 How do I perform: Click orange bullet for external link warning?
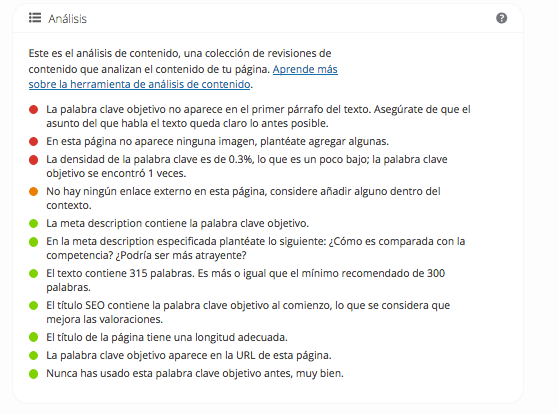(x=34, y=192)
